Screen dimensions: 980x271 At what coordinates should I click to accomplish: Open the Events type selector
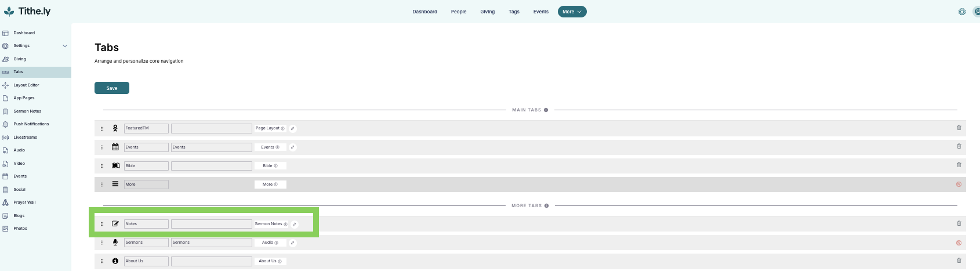pyautogui.click(x=270, y=147)
